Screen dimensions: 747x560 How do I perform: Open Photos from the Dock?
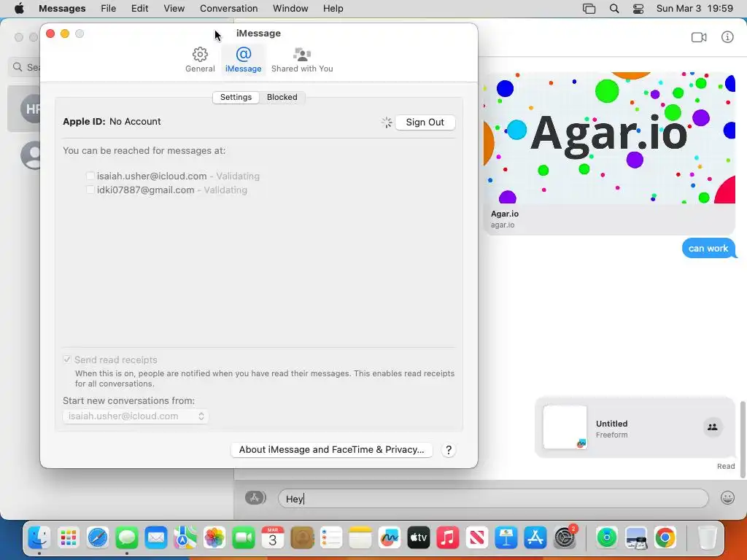click(214, 537)
